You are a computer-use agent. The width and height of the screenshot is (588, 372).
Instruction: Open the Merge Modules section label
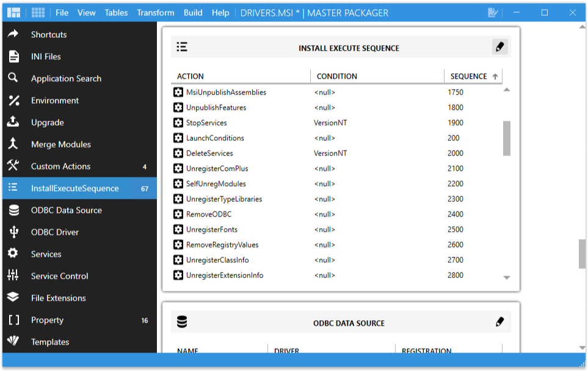coord(60,145)
